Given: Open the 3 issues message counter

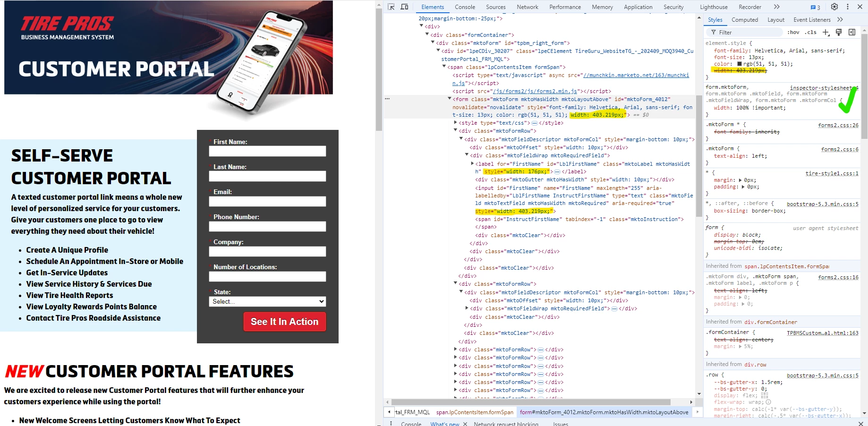Looking at the screenshot, I should tap(816, 7).
